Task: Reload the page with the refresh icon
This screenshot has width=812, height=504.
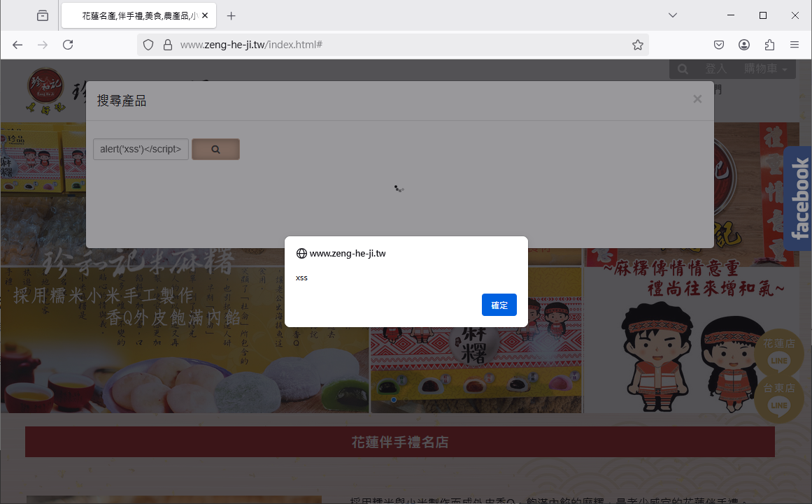Action: [68, 45]
